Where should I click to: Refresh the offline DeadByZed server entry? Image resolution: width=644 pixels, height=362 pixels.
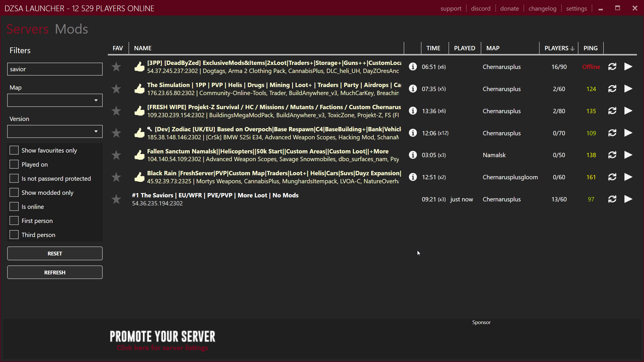pyautogui.click(x=612, y=67)
